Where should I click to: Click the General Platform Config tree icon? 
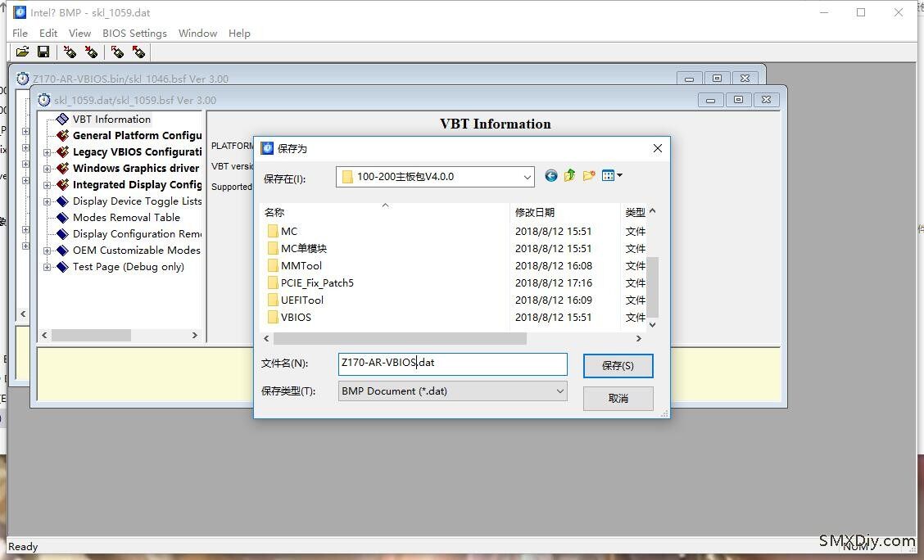[62, 135]
